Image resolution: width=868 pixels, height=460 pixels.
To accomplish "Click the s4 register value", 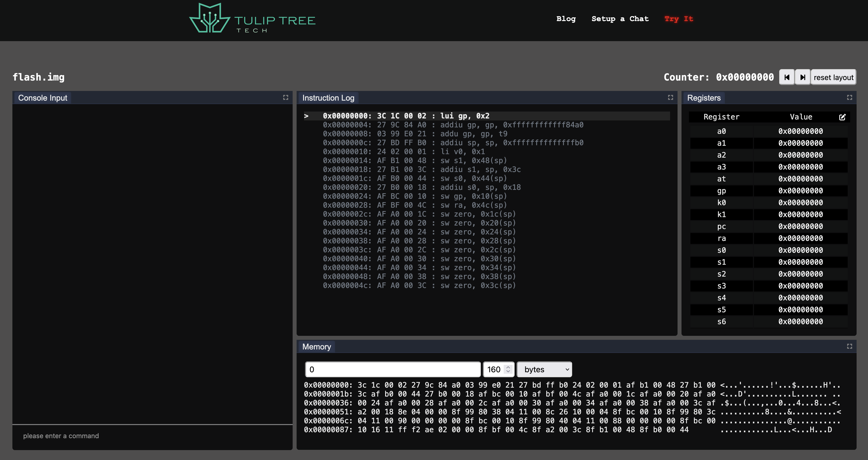I will point(801,298).
